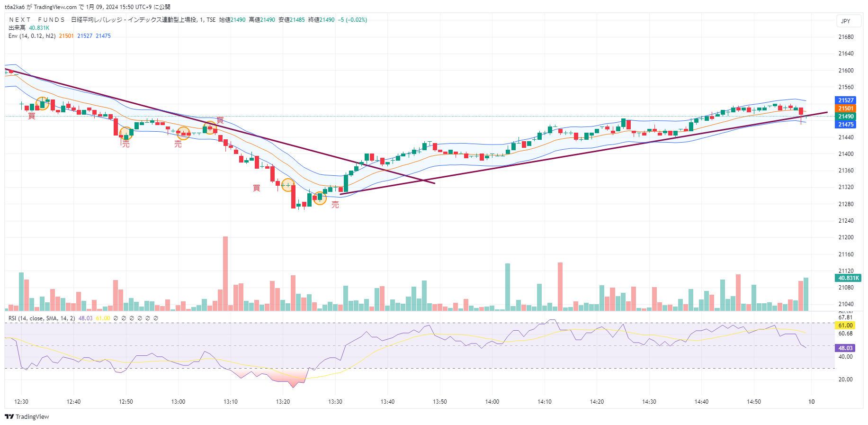Click the green 21490 current price label
868x425 pixels.
point(845,117)
